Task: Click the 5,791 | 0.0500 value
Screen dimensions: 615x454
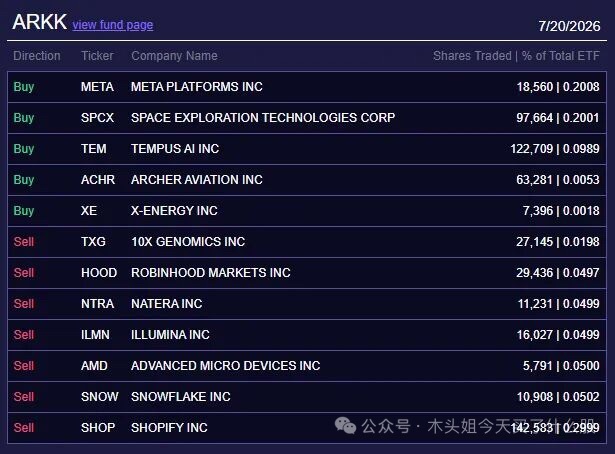Action: [561, 365]
